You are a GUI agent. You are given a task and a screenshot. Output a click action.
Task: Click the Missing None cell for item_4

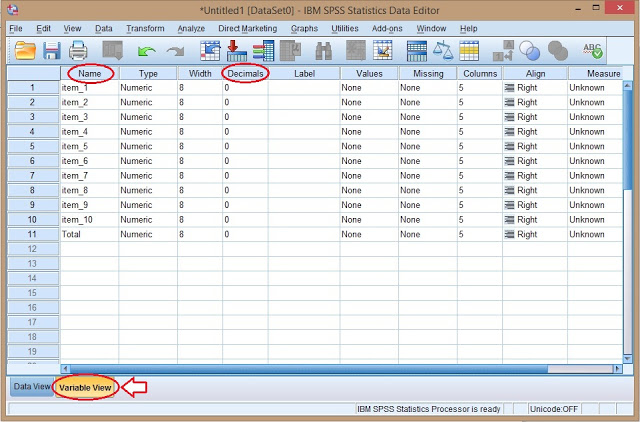pyautogui.click(x=428, y=132)
